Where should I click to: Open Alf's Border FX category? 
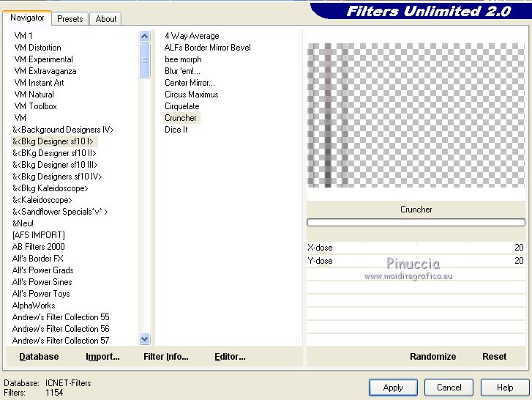37,259
